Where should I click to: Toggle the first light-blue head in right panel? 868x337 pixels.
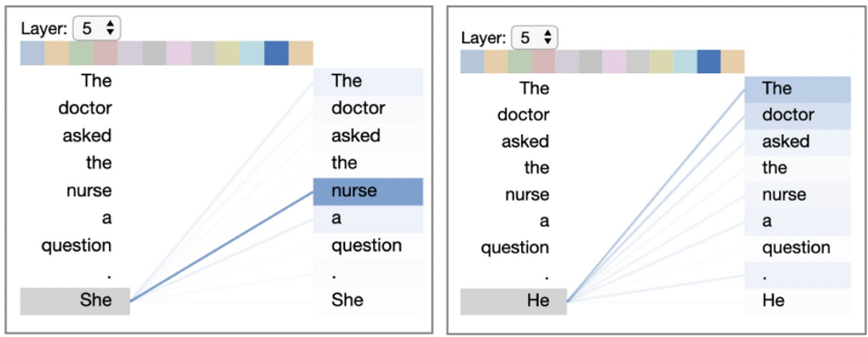click(472, 62)
